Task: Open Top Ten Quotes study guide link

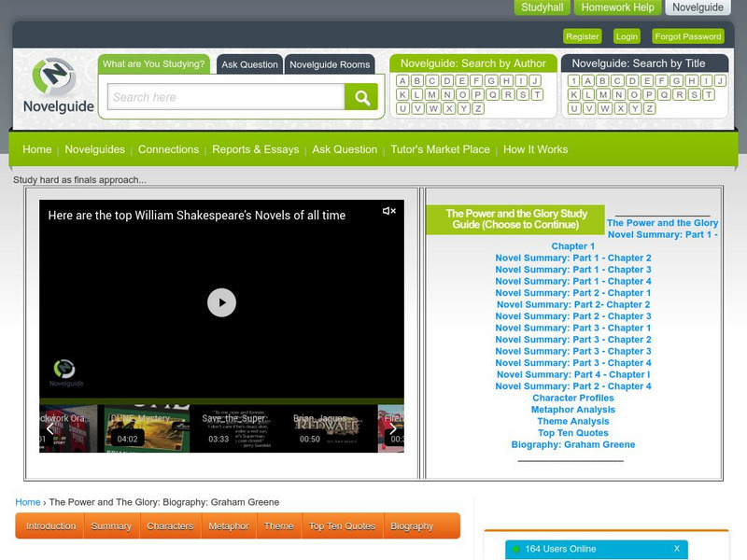Action: point(573,433)
